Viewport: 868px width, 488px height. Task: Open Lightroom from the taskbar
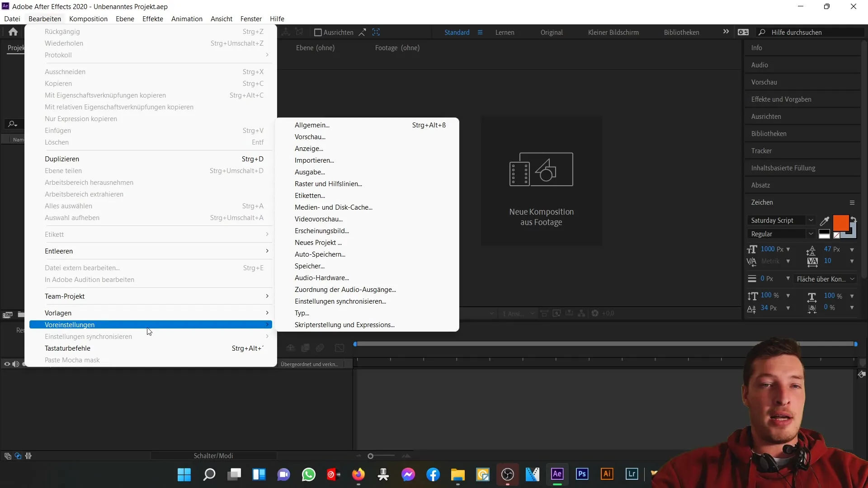click(632, 474)
